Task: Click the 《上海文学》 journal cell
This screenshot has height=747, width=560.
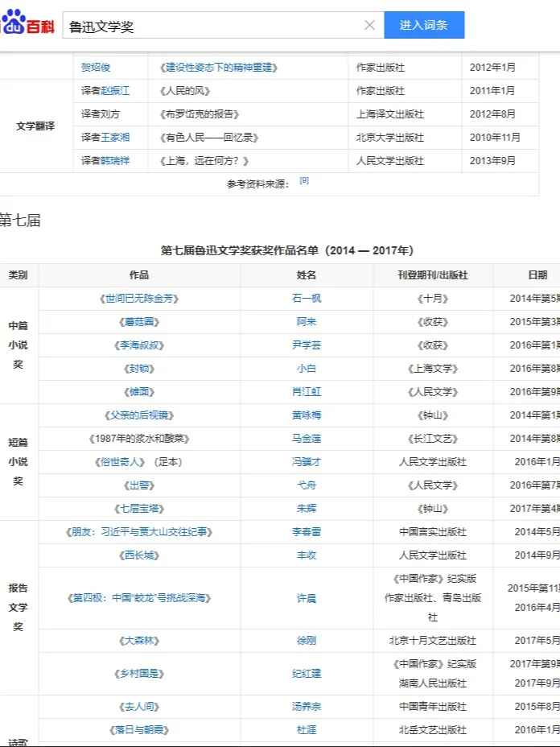Action: coord(433,369)
